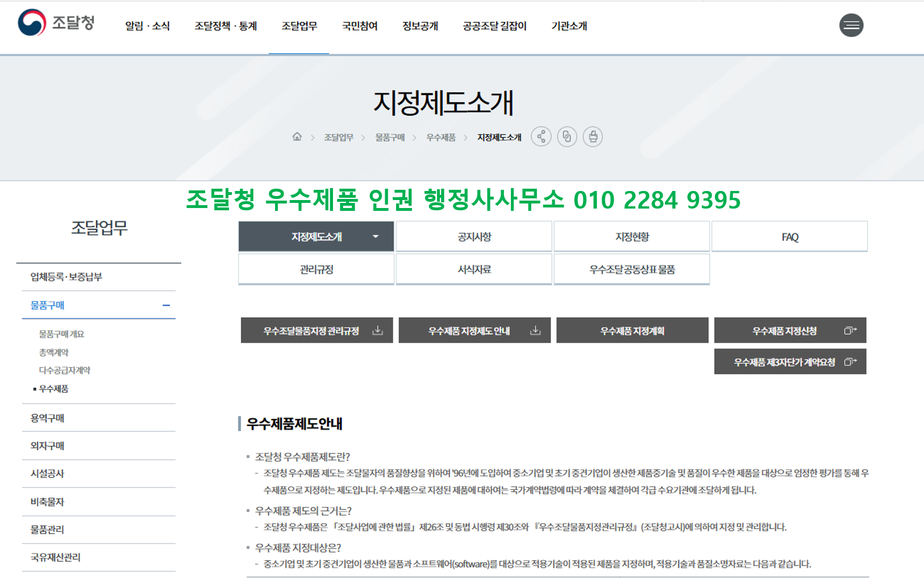Click the question 우수제품 지정대상은?
Image resolution: width=924 pixels, height=578 pixels.
pos(298,548)
